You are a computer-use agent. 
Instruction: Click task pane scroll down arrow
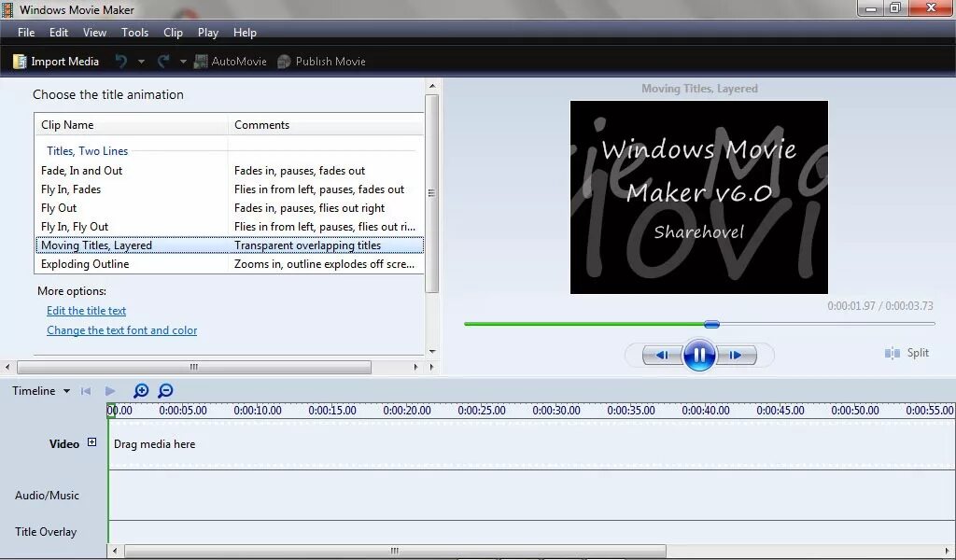pyautogui.click(x=432, y=352)
